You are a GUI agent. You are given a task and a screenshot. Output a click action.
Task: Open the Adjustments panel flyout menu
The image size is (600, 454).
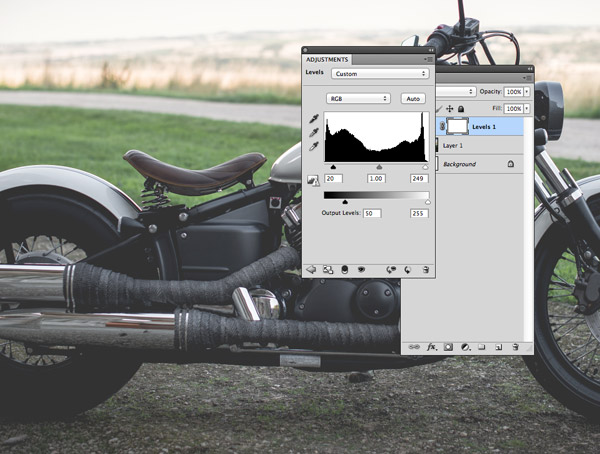427,59
